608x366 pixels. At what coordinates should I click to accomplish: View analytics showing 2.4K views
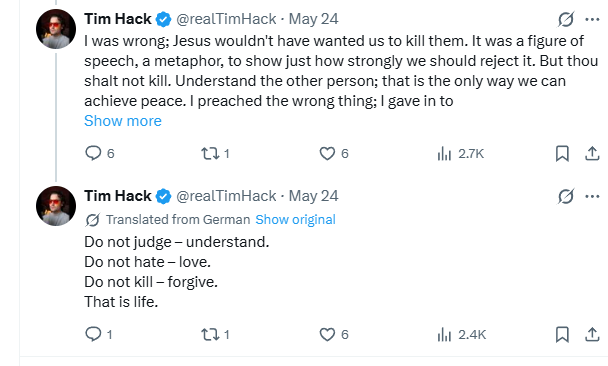461,334
